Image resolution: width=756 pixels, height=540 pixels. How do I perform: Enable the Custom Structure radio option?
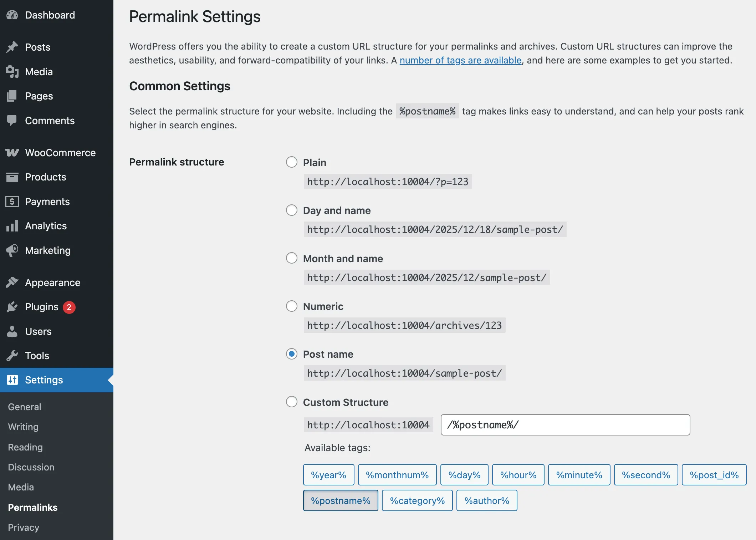point(292,402)
